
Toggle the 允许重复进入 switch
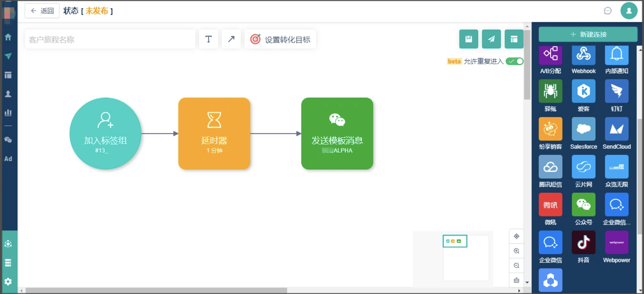click(x=515, y=61)
